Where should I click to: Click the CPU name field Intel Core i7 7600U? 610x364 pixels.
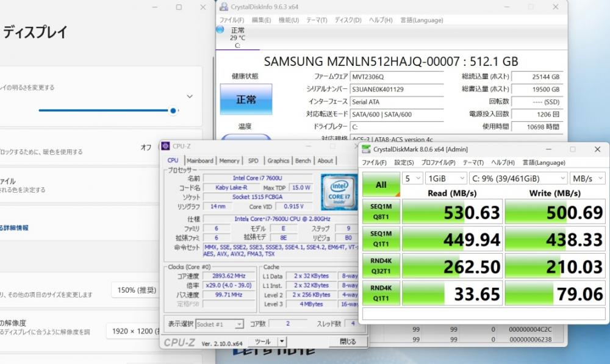(x=257, y=177)
